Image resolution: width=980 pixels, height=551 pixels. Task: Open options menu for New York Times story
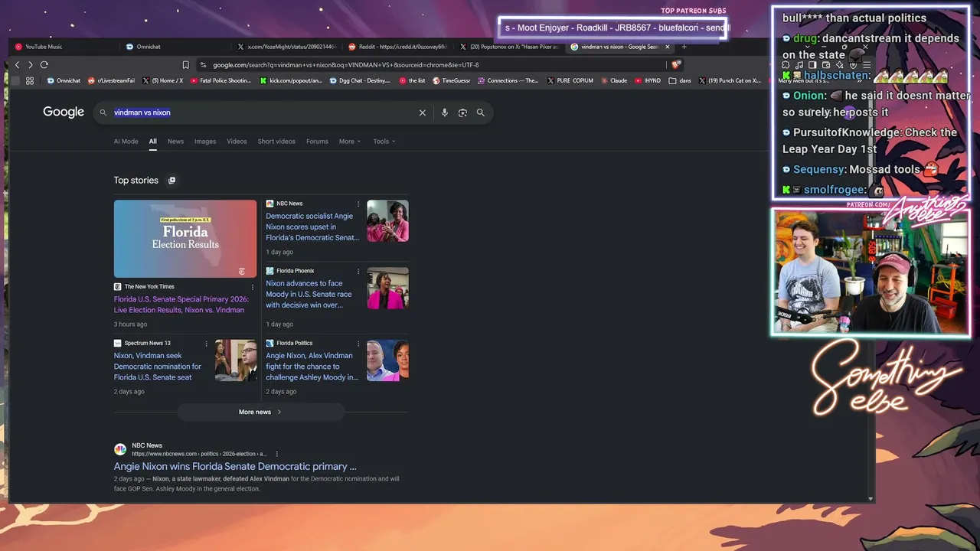[x=253, y=287]
